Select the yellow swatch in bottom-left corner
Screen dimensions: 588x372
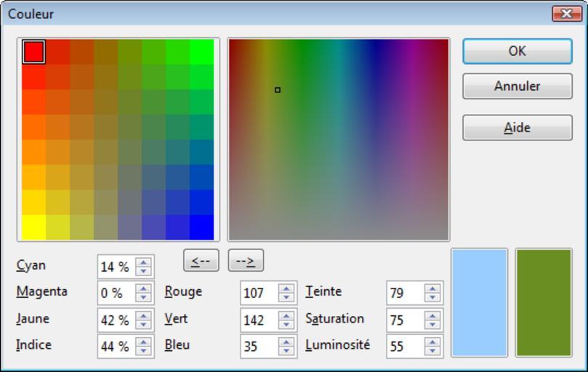click(x=33, y=227)
